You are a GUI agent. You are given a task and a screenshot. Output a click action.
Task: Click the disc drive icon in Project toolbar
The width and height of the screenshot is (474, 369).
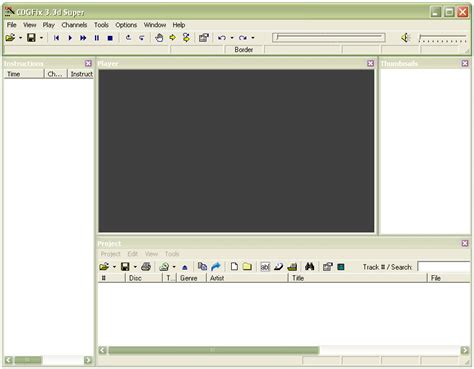164,267
